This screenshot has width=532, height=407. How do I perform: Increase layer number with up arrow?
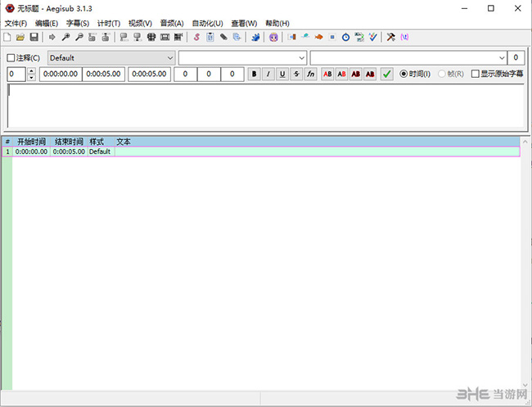(x=31, y=71)
